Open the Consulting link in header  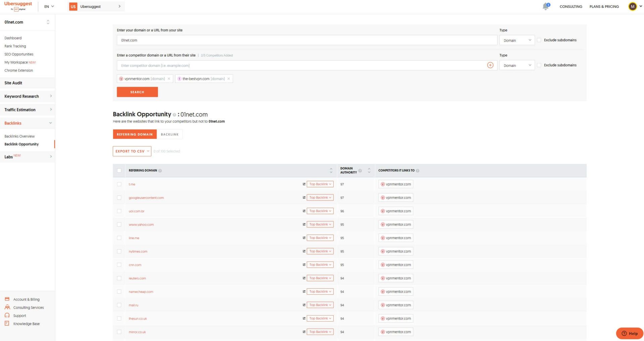[571, 6]
